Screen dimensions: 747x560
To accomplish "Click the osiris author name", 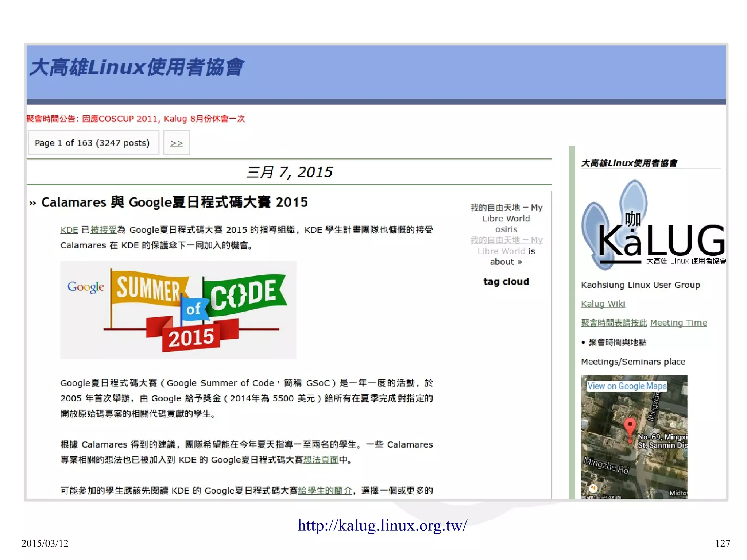I will (x=506, y=229).
